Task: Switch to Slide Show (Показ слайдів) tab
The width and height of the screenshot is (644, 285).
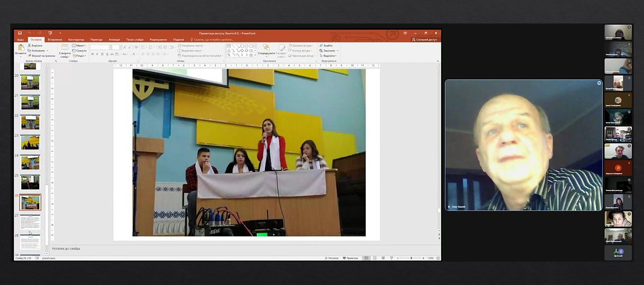Action: pyautogui.click(x=135, y=40)
